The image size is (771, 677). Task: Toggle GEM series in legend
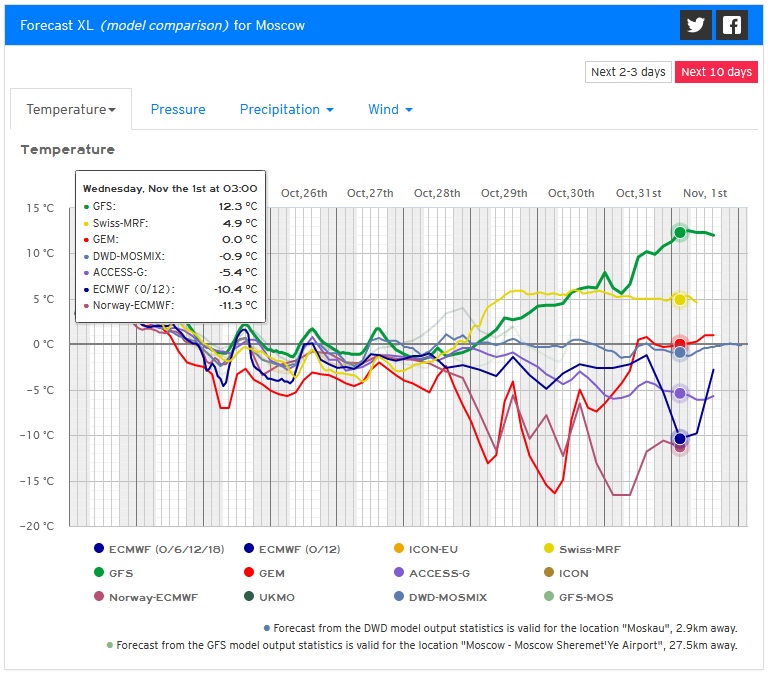pos(264,573)
